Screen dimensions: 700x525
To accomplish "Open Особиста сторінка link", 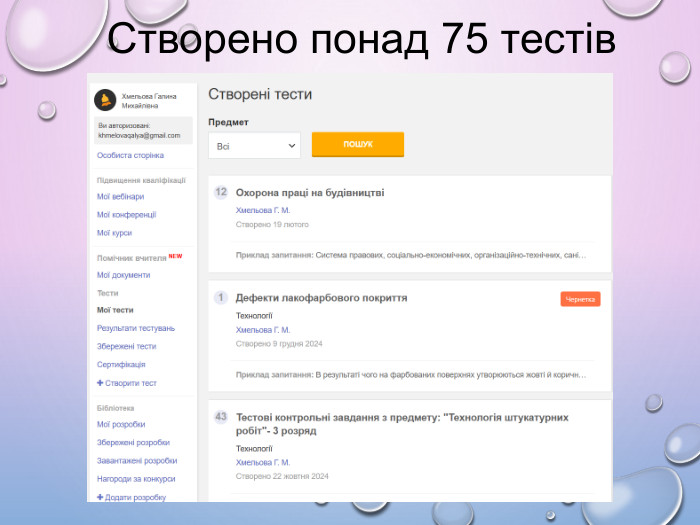I will (130, 155).
